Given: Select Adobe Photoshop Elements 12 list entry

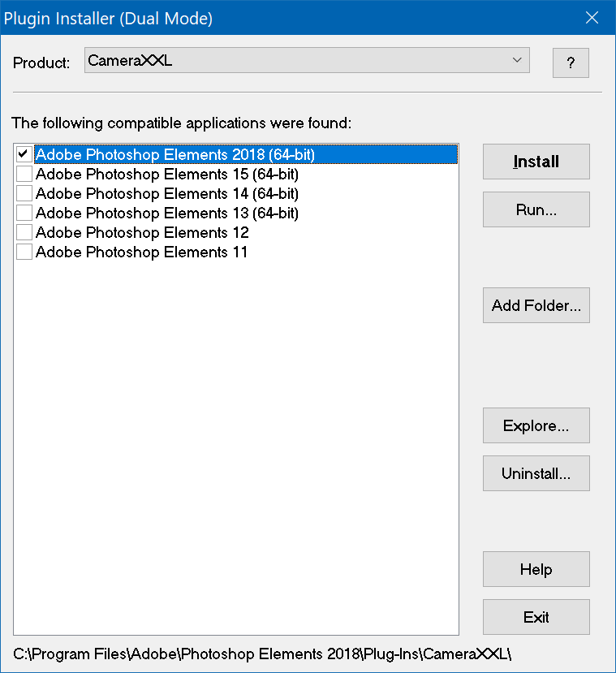Looking at the screenshot, I should (142, 232).
